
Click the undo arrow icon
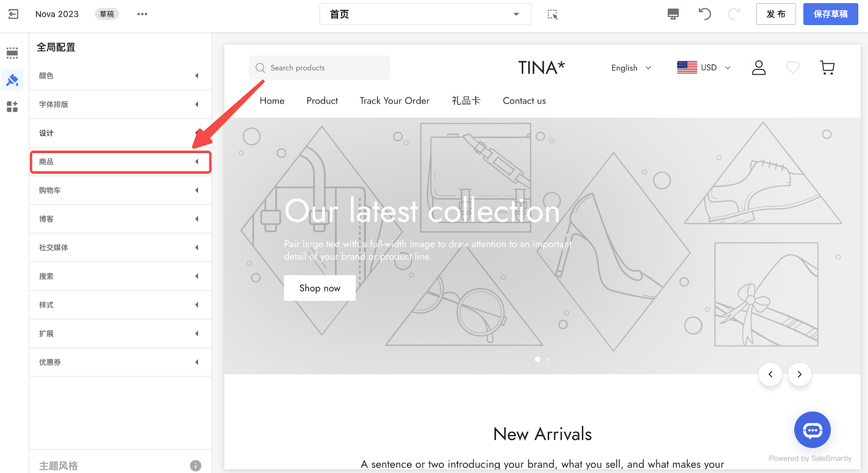(x=704, y=14)
